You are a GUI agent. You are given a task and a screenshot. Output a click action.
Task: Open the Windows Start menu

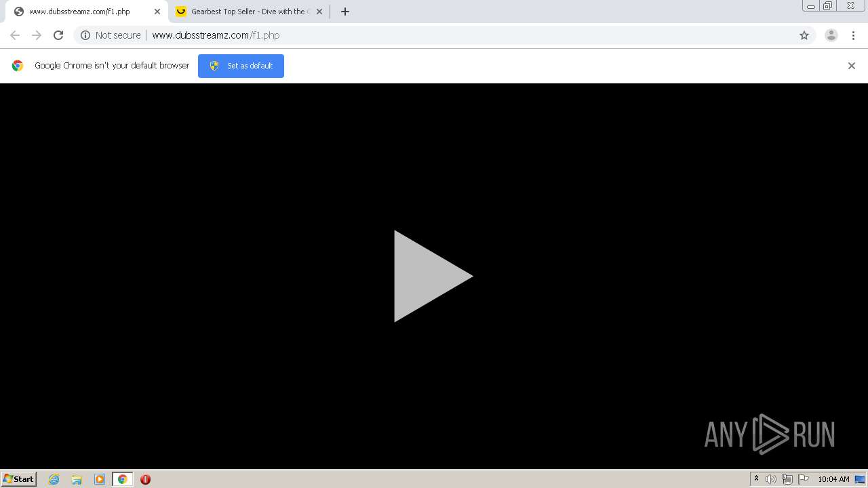(18, 479)
